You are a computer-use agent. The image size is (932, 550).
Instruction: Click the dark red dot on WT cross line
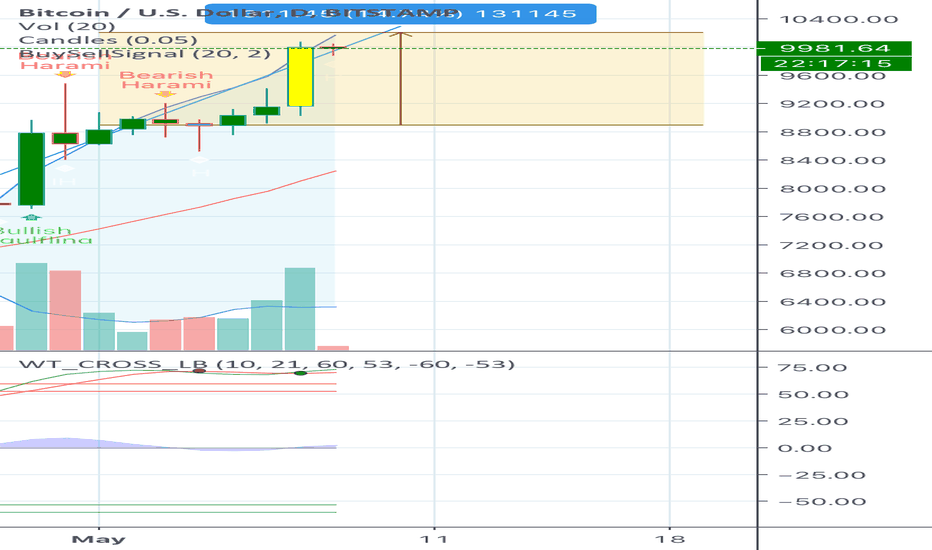click(200, 371)
